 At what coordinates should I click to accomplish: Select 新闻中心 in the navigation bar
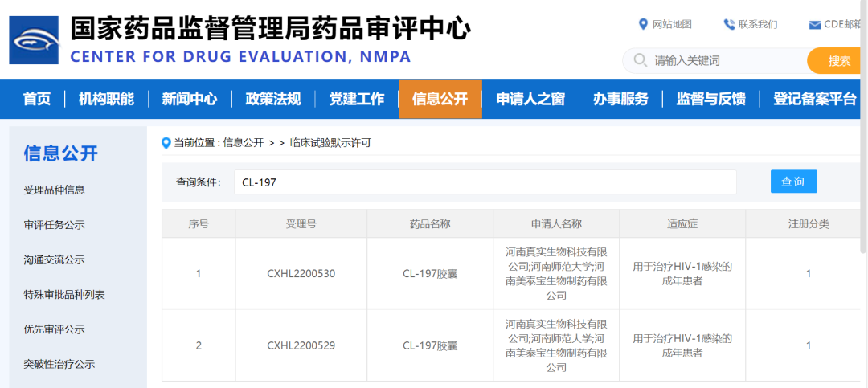click(190, 99)
